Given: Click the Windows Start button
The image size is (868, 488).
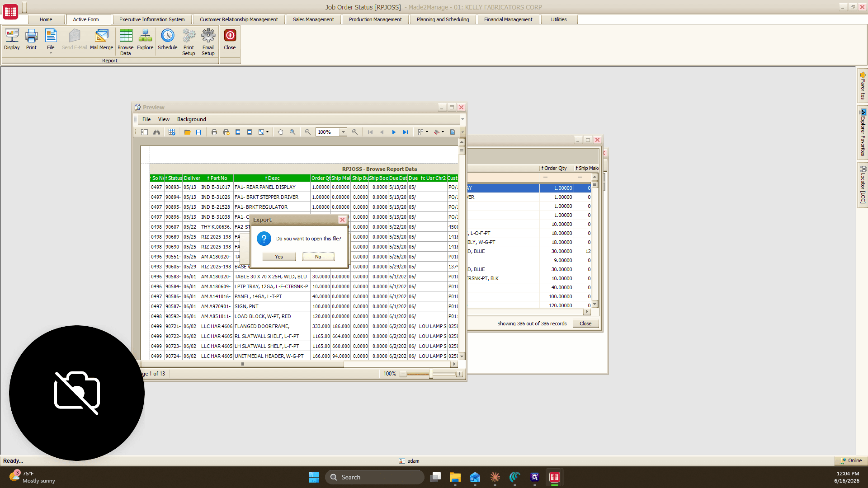Looking at the screenshot, I should click(x=314, y=477).
